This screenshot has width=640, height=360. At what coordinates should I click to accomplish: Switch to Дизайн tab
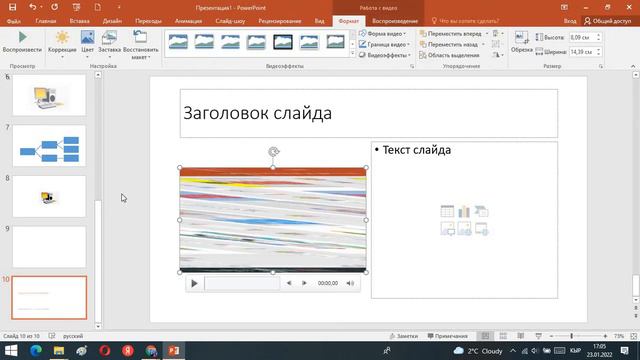pos(112,21)
